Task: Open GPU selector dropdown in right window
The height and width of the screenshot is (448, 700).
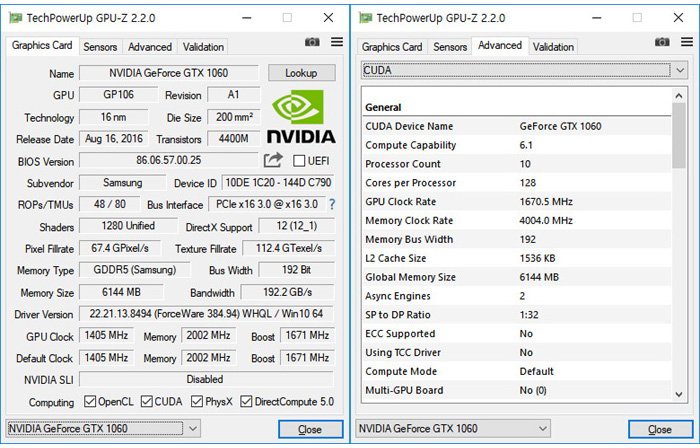Action: pos(453,428)
